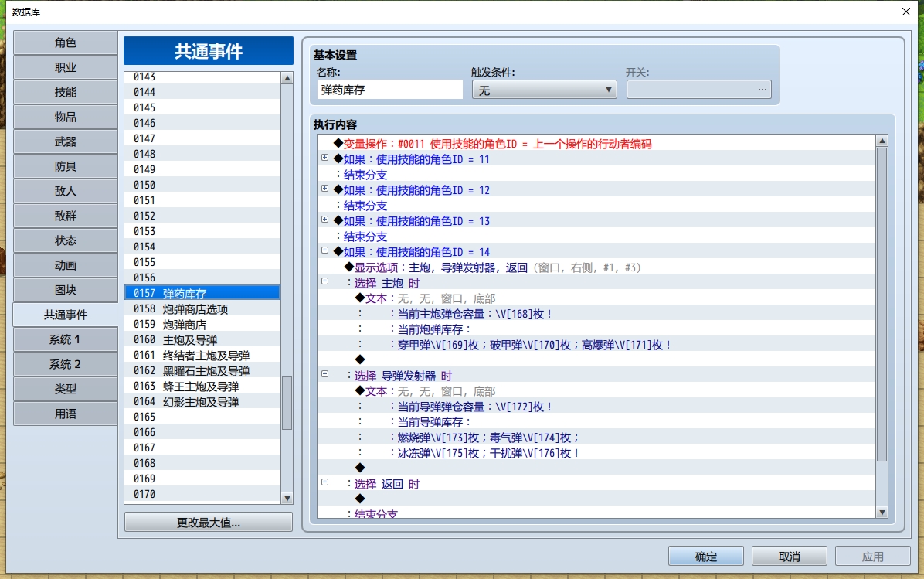This screenshot has height=579, width=924.
Task: Select empty event slot 0165
Action: tap(202, 417)
